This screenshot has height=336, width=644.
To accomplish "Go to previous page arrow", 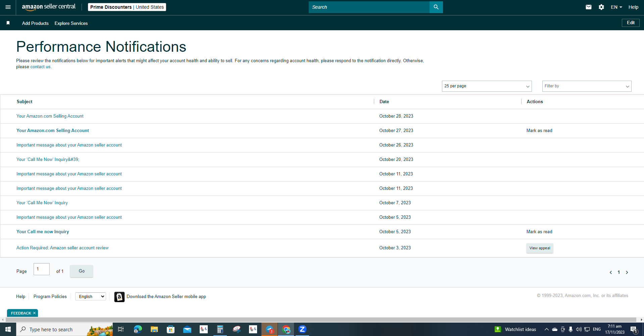I will (x=611, y=272).
